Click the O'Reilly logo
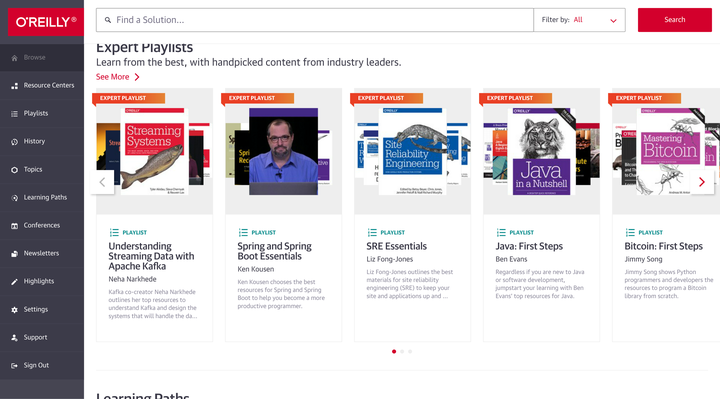Screen dimensions: 720x399 tap(45, 22)
